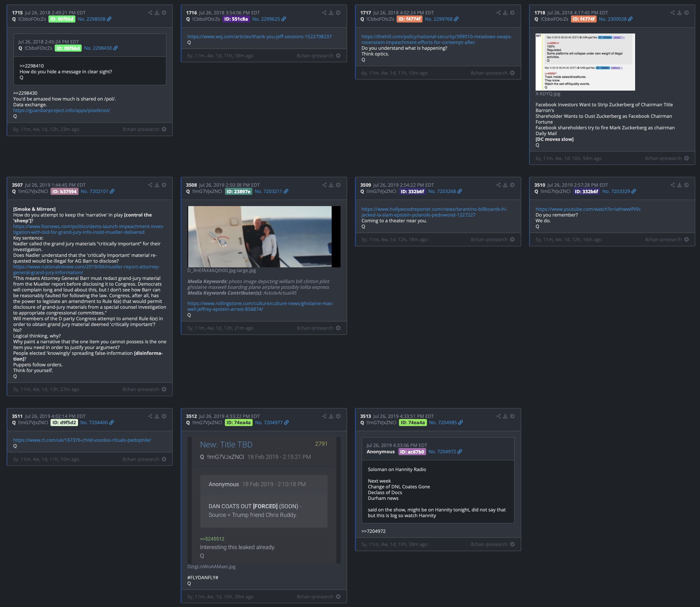Screen dimensions: 700x607
Task: Open the airplane stairs photo in post 3508
Action: [264, 237]
